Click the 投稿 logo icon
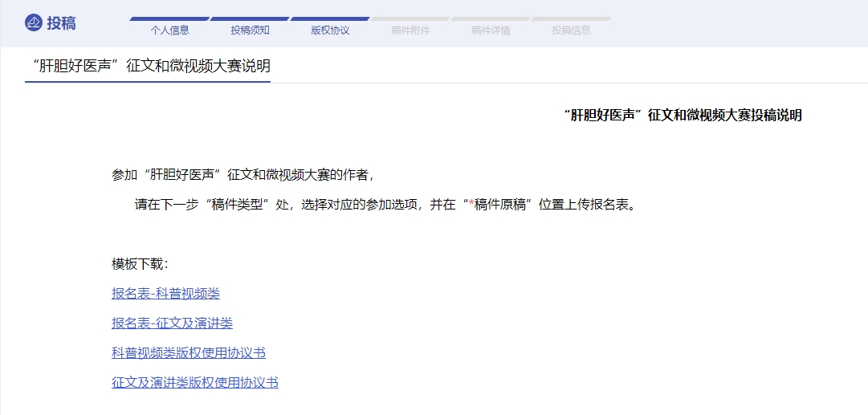868x415 pixels. point(34,23)
